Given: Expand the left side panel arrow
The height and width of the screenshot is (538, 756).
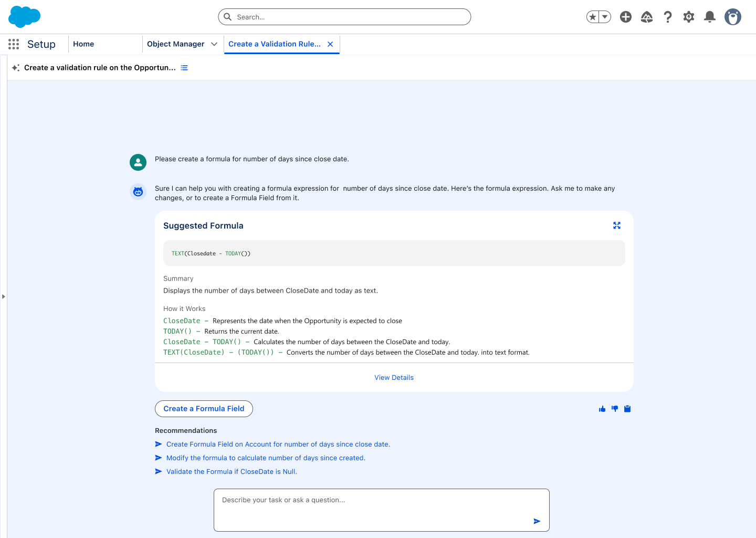Looking at the screenshot, I should coord(4,297).
